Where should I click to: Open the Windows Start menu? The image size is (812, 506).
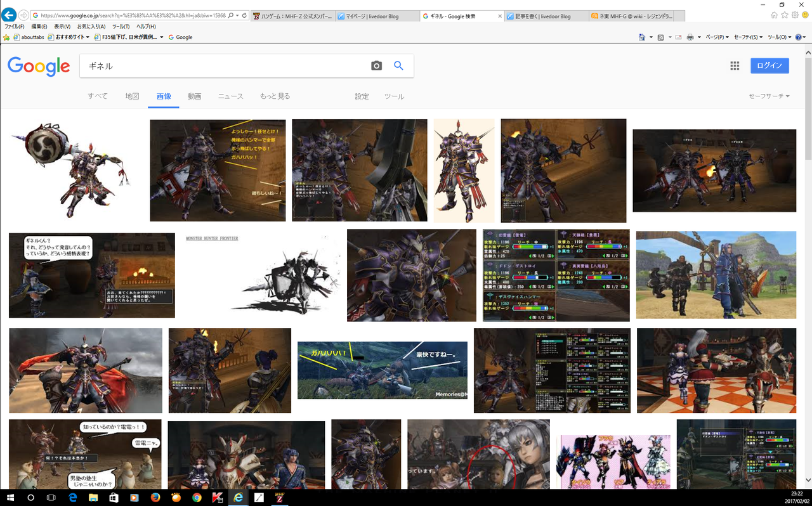10,498
